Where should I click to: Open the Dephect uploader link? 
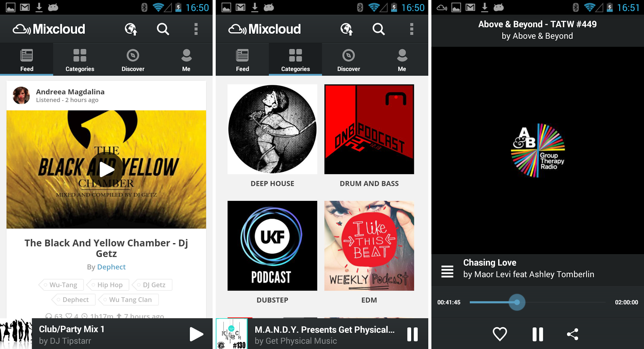coord(111,267)
